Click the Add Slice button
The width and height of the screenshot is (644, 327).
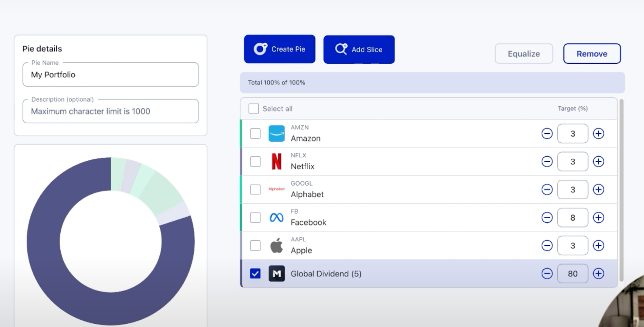click(359, 50)
